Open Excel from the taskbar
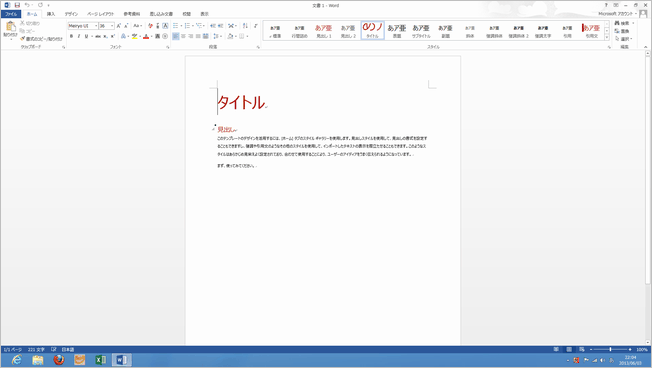This screenshot has height=368, width=652. point(101,360)
